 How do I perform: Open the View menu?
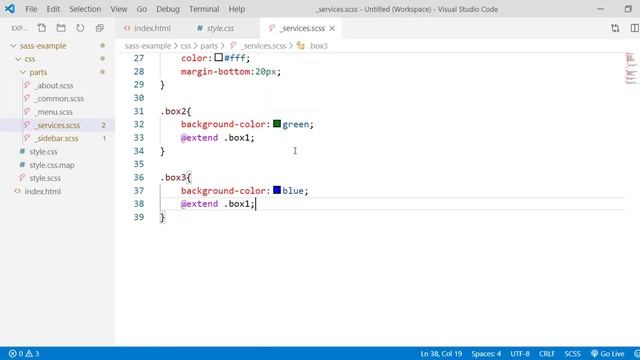119,9
